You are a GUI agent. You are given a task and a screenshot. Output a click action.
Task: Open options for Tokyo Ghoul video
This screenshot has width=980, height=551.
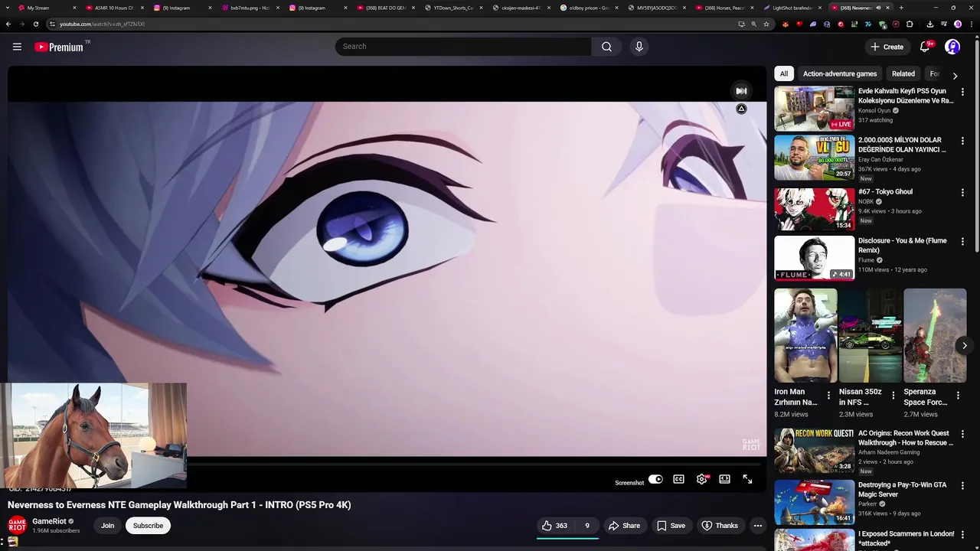click(962, 193)
